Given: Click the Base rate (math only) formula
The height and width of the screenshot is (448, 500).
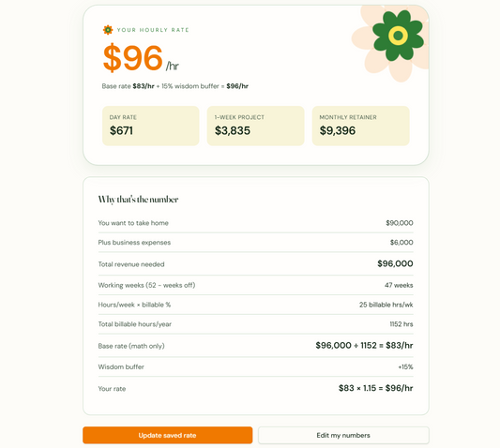Looking at the screenshot, I should pyautogui.click(x=364, y=346).
